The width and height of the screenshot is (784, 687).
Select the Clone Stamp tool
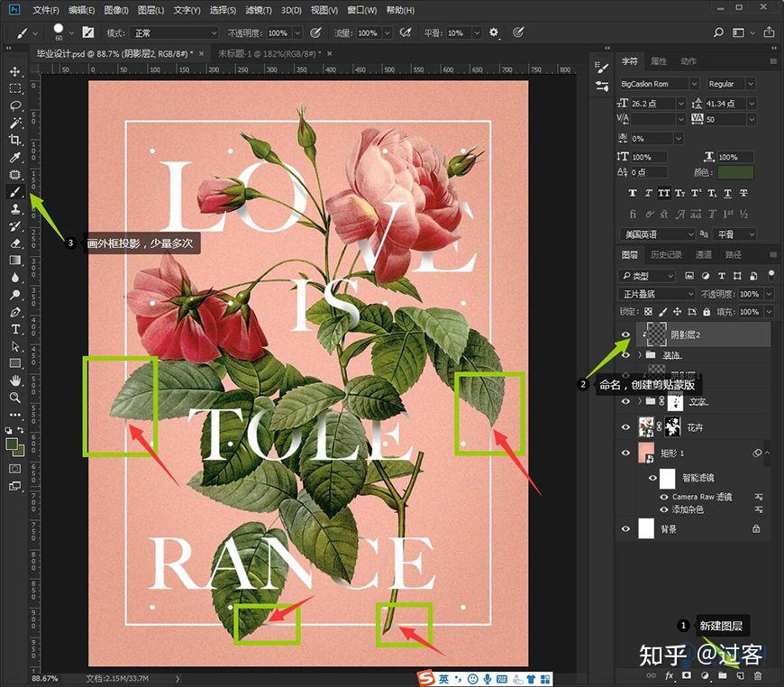coord(15,208)
